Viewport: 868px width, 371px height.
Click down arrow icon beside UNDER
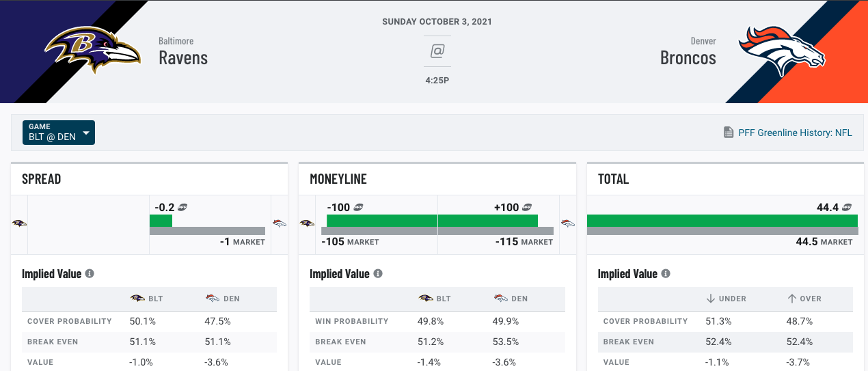point(711,299)
